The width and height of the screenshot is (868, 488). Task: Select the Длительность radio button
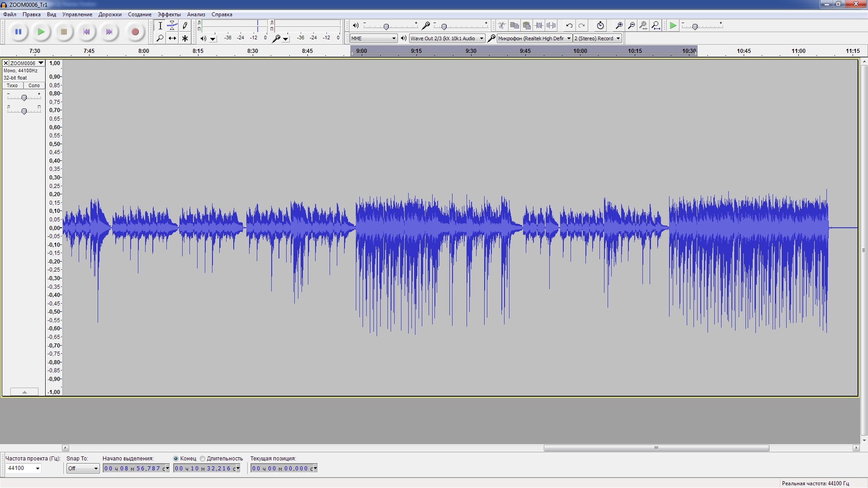(203, 459)
